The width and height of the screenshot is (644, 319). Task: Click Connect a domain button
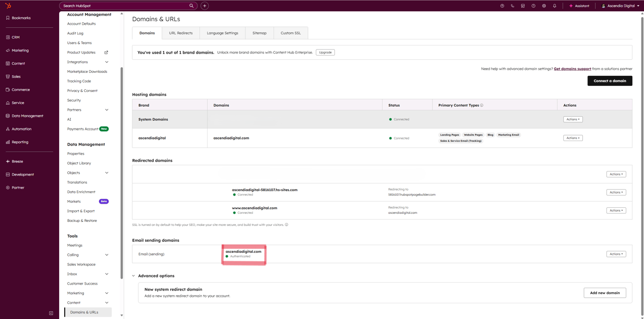tap(610, 81)
